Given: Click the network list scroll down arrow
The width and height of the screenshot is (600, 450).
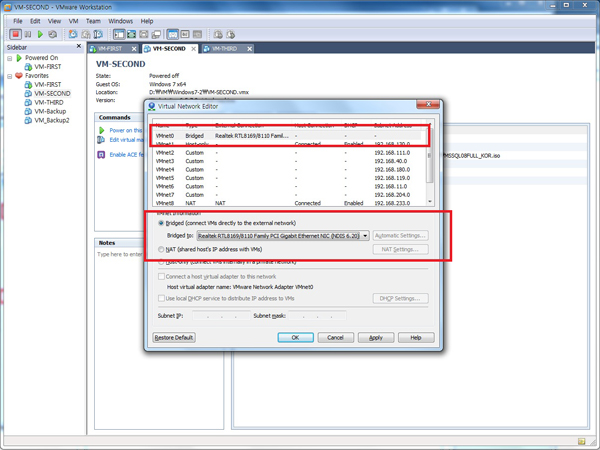Looking at the screenshot, I should click(430, 202).
